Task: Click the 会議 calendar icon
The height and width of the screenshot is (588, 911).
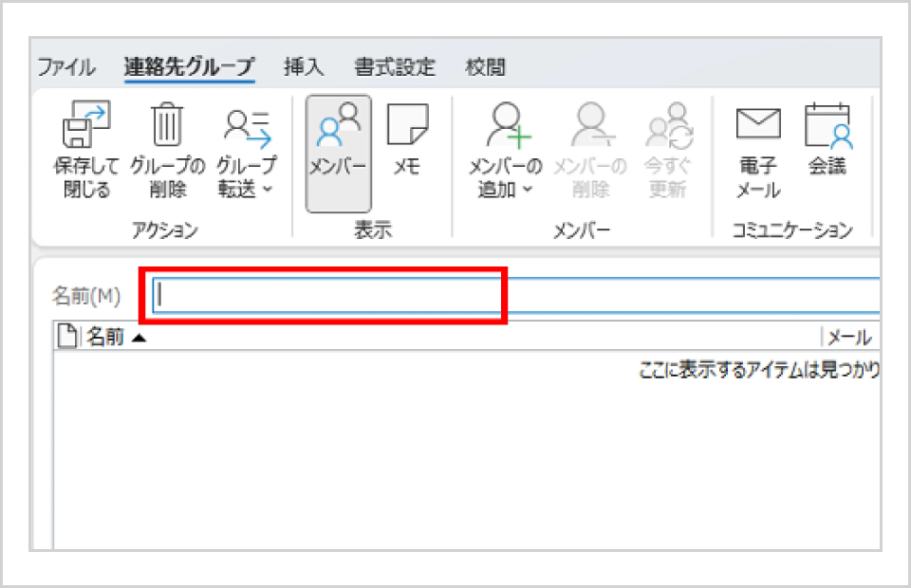Action: pos(828,125)
